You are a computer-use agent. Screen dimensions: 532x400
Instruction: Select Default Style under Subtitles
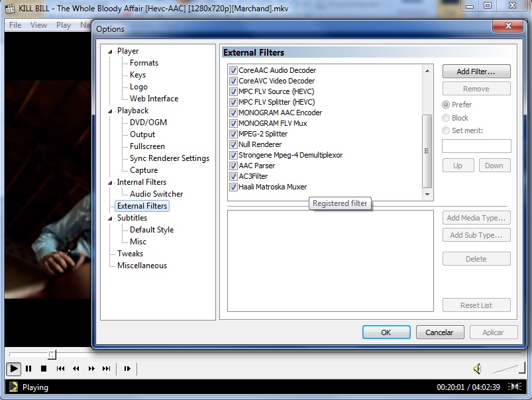coord(151,230)
